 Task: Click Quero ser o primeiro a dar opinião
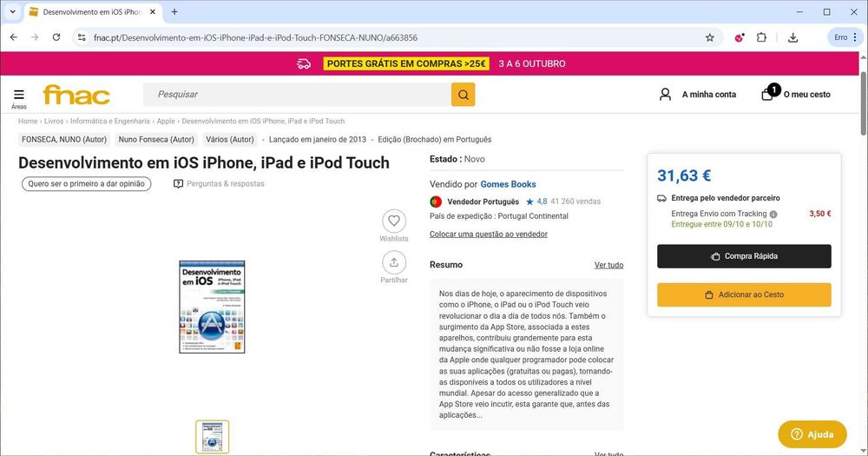tap(86, 184)
